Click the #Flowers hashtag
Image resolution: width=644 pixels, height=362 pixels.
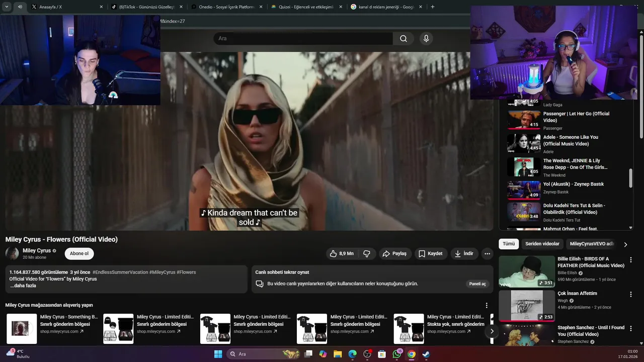186,272
